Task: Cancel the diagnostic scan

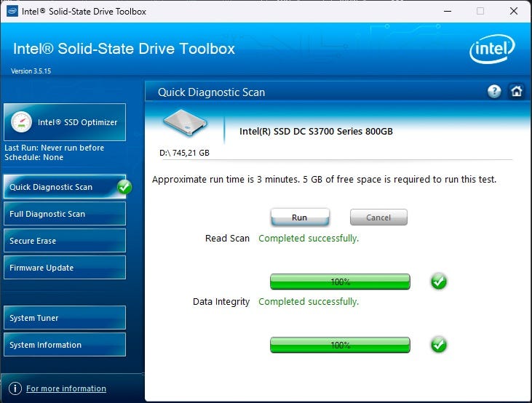Action: (x=378, y=217)
